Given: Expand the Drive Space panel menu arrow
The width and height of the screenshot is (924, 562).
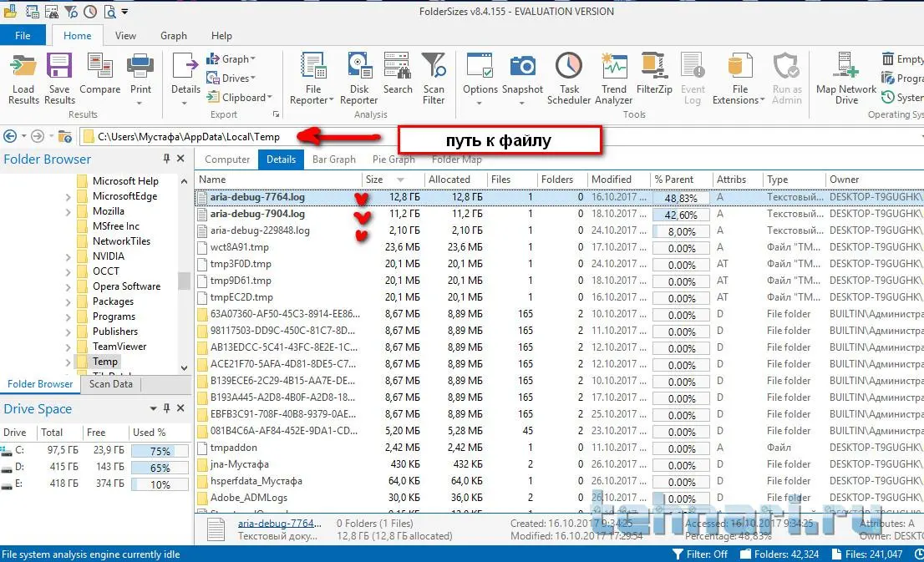Looking at the screenshot, I should coord(153,408).
